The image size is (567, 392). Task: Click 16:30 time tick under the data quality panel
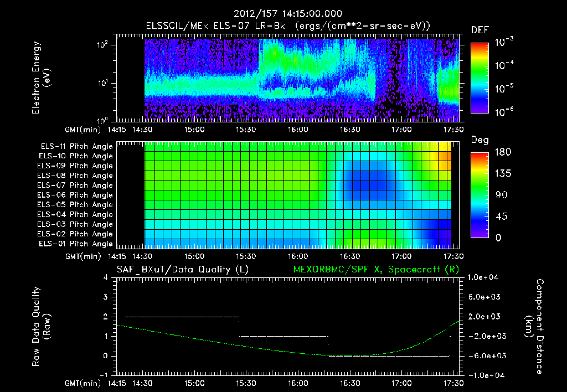[x=350, y=383]
